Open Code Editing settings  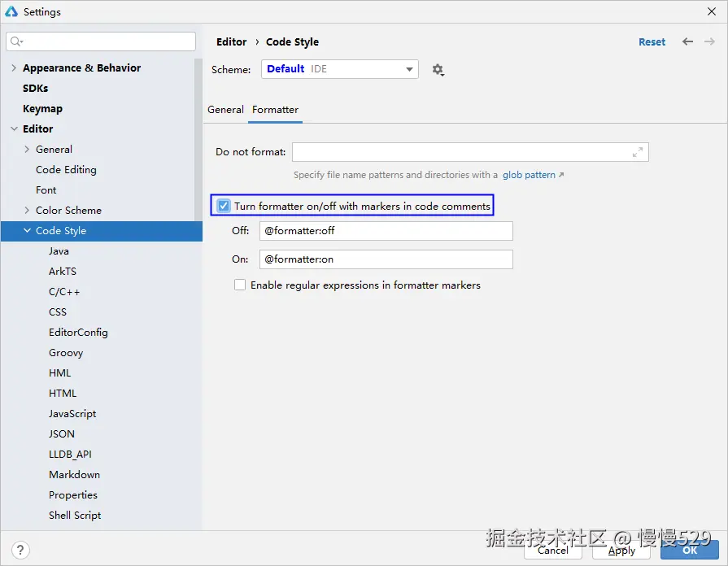click(x=66, y=169)
